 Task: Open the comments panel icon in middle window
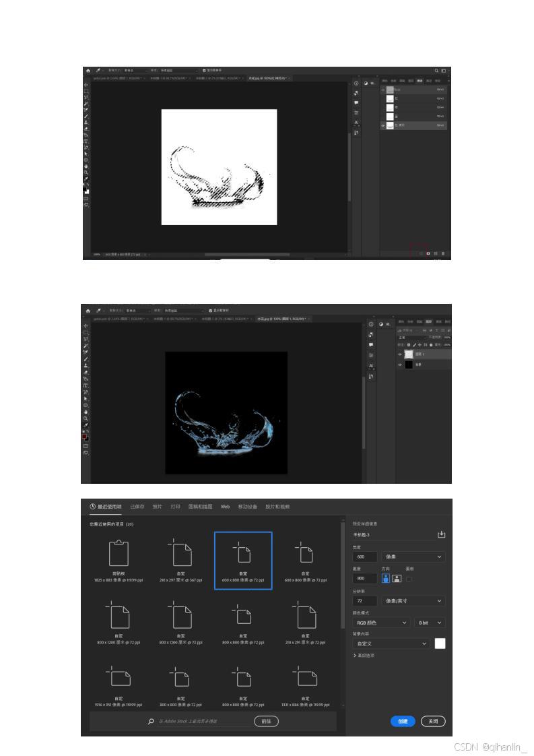click(x=371, y=345)
